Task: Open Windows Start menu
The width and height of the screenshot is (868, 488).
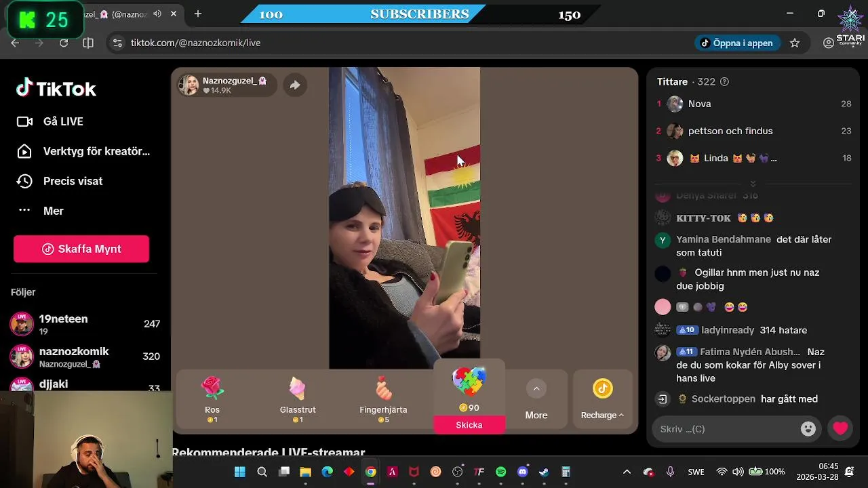Action: 240,472
